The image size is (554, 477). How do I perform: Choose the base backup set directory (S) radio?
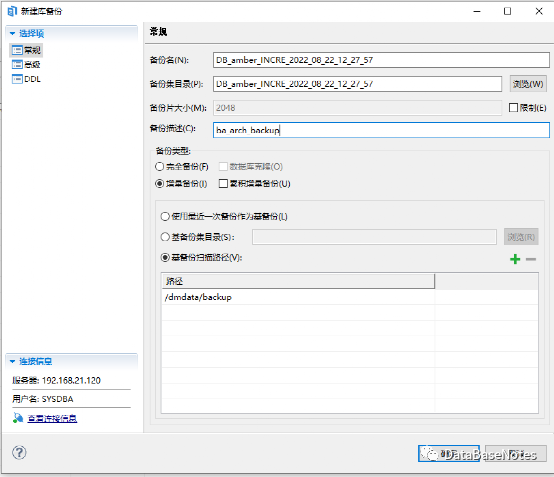pyautogui.click(x=165, y=237)
